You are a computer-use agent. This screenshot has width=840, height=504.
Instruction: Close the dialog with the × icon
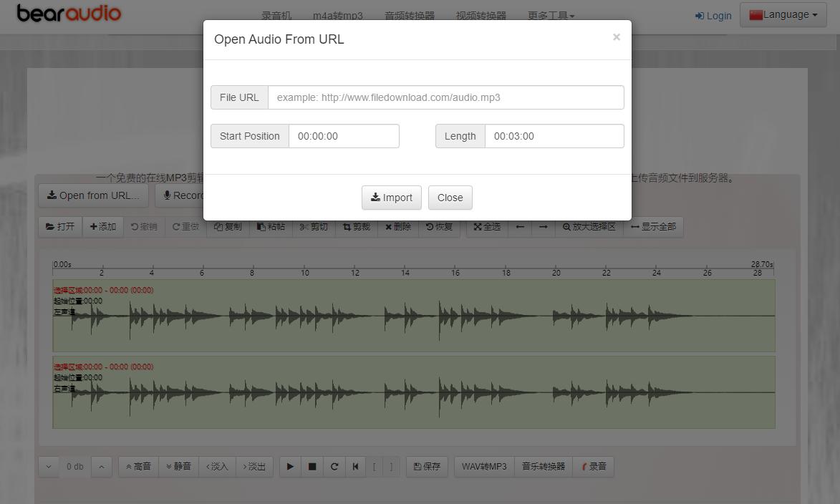pos(616,37)
